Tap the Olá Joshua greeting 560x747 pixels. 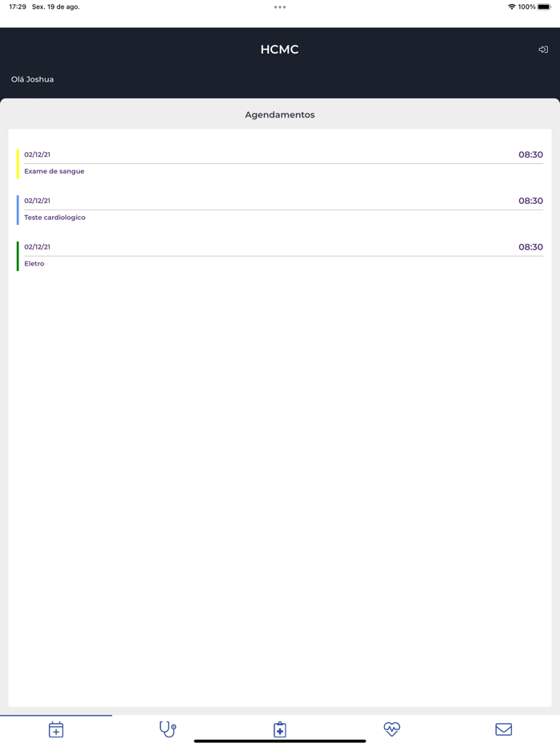(33, 79)
